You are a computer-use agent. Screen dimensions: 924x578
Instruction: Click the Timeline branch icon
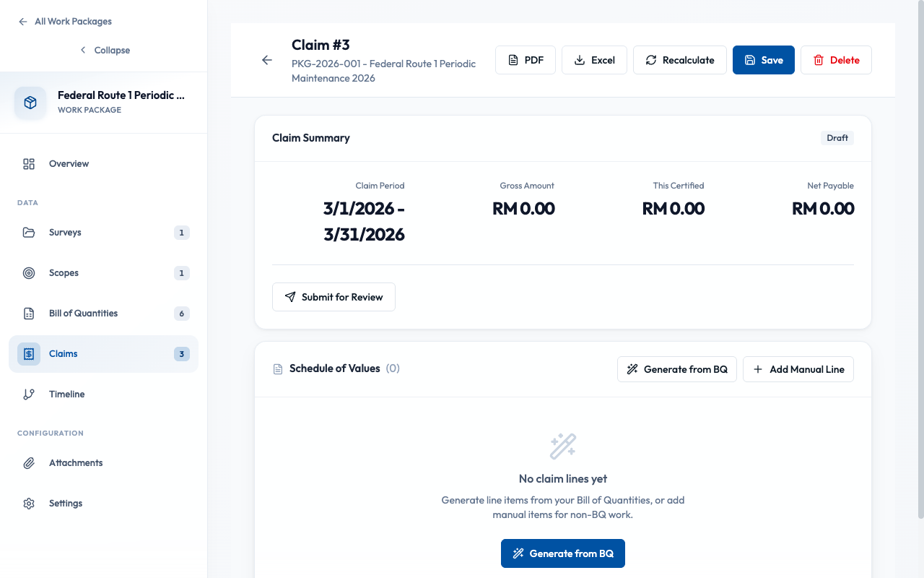click(x=29, y=394)
